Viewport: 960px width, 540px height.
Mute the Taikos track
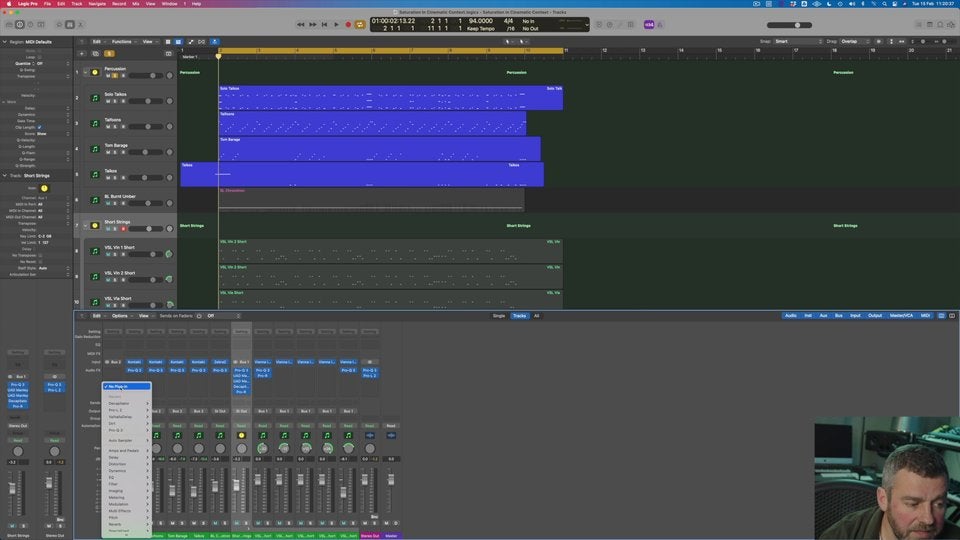click(107, 178)
